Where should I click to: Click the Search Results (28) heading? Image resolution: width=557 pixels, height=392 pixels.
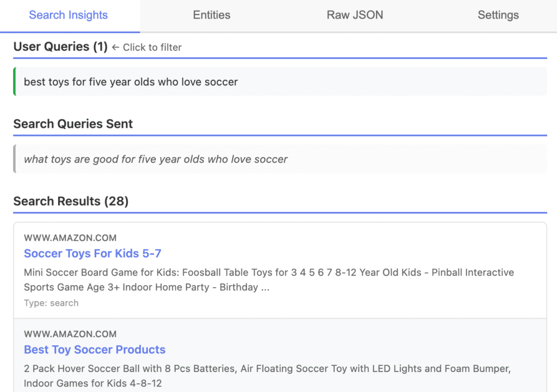[71, 201]
